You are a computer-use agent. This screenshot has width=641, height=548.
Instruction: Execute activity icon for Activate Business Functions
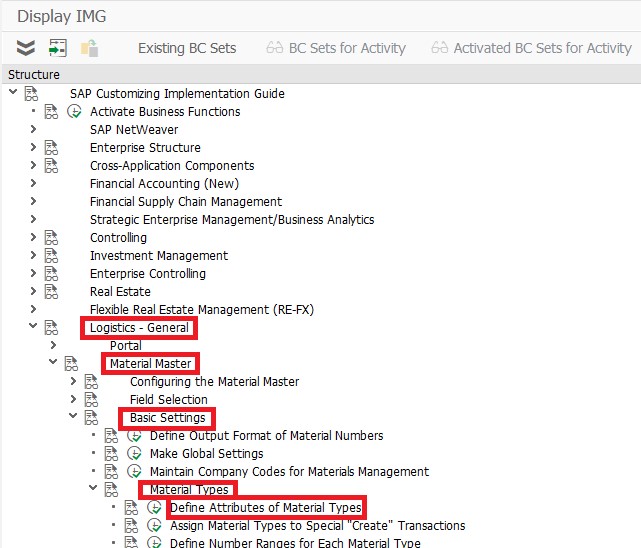(x=74, y=111)
